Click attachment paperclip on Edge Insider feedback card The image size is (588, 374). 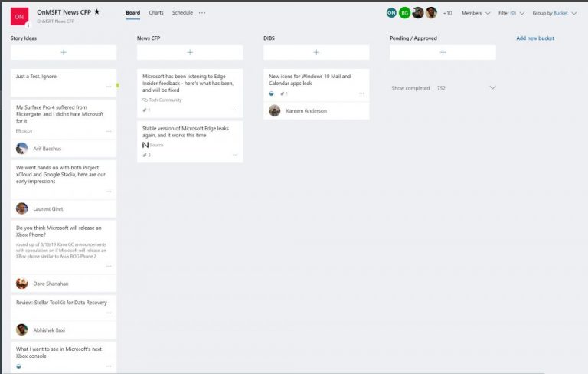[x=145, y=110]
